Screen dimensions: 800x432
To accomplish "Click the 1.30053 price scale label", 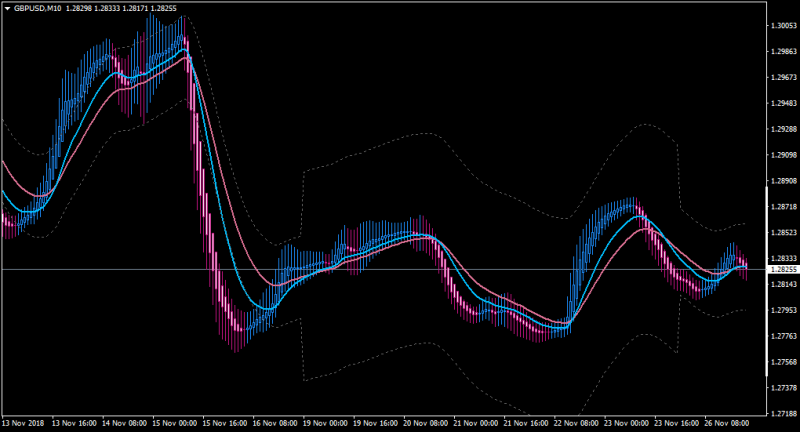I will pyautogui.click(x=784, y=26).
